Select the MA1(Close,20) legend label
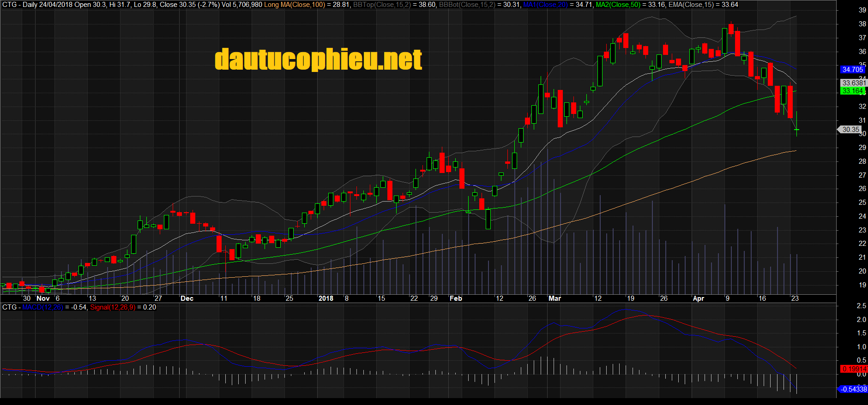The width and height of the screenshot is (868, 405). tap(545, 5)
